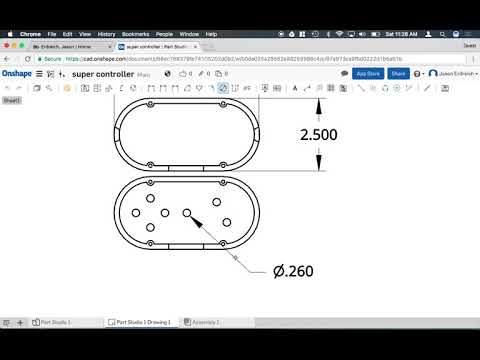Open the Jason user account dropdown
Screen dimensions: 480x360
click(453, 74)
